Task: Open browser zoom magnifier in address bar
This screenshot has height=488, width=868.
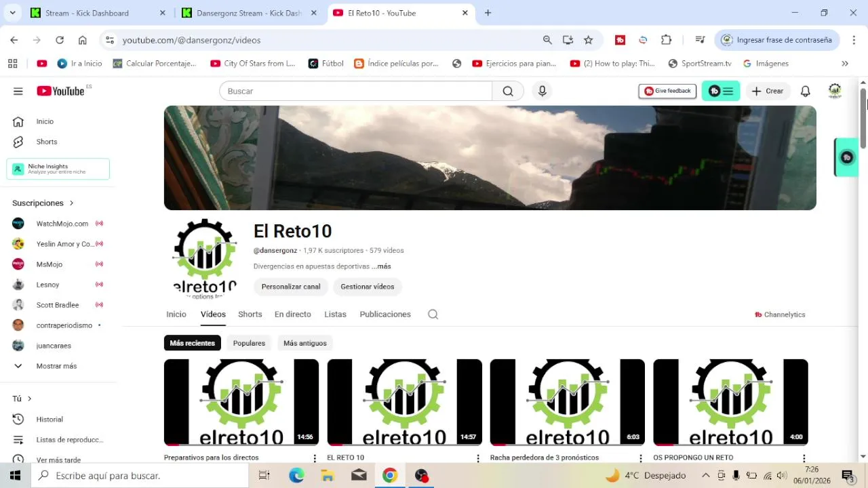Action: click(547, 40)
